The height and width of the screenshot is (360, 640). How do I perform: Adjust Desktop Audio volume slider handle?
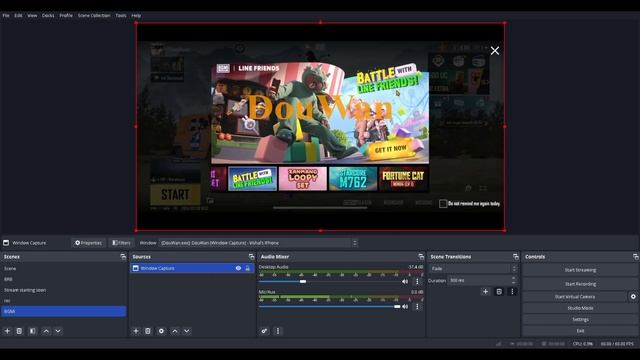pyautogui.click(x=303, y=281)
